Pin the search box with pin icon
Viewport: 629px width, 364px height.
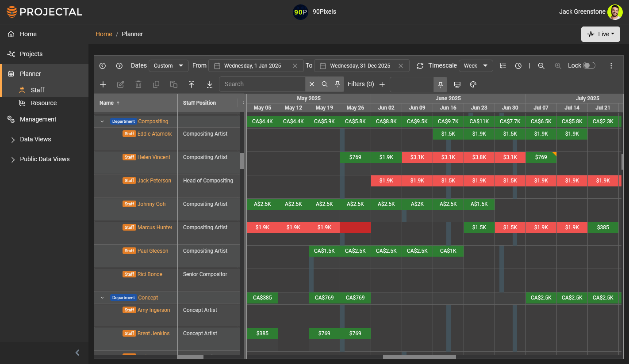[x=338, y=84]
